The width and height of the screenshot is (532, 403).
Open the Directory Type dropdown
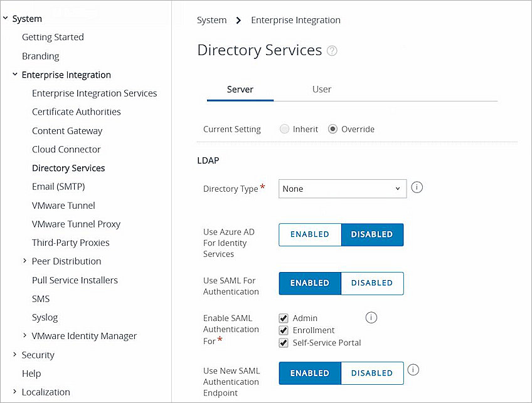coord(342,189)
